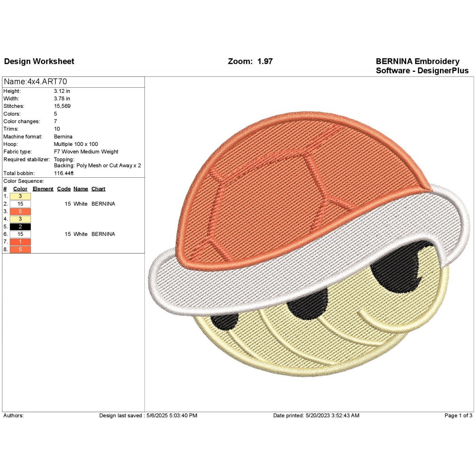Click 'White' thread name in row 2
Screen dimensions: 476x476
[x=81, y=204]
